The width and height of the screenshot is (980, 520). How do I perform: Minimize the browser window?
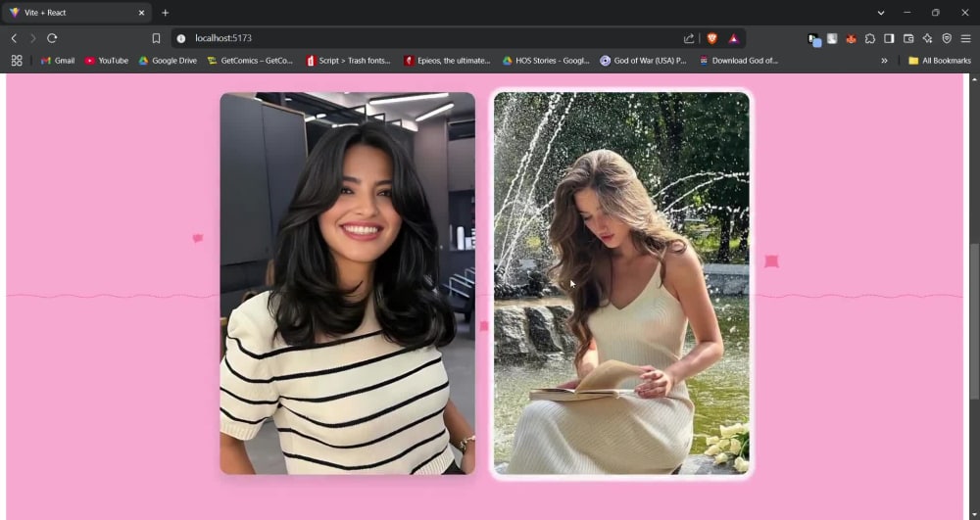click(906, 13)
